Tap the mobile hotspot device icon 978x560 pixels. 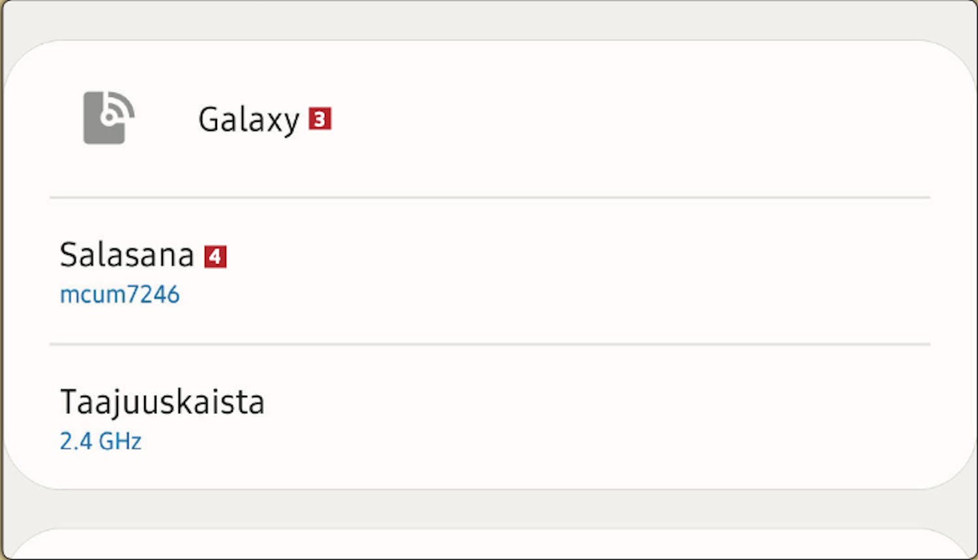tap(109, 117)
